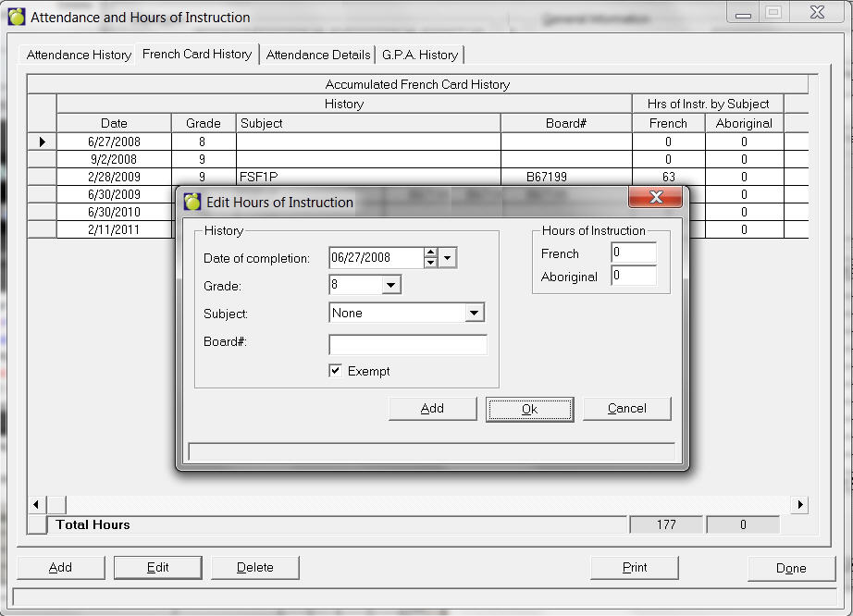The height and width of the screenshot is (616, 853).
Task: Click the Print button
Action: pos(635,568)
